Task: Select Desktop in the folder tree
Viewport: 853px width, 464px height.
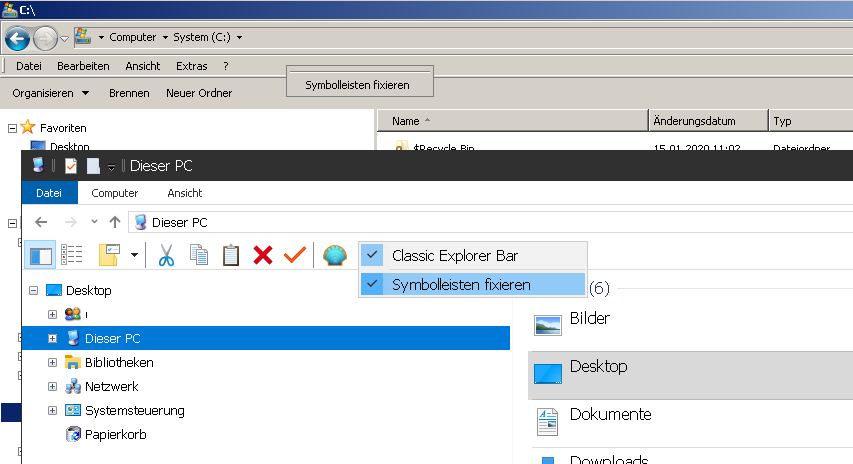Action: click(89, 290)
